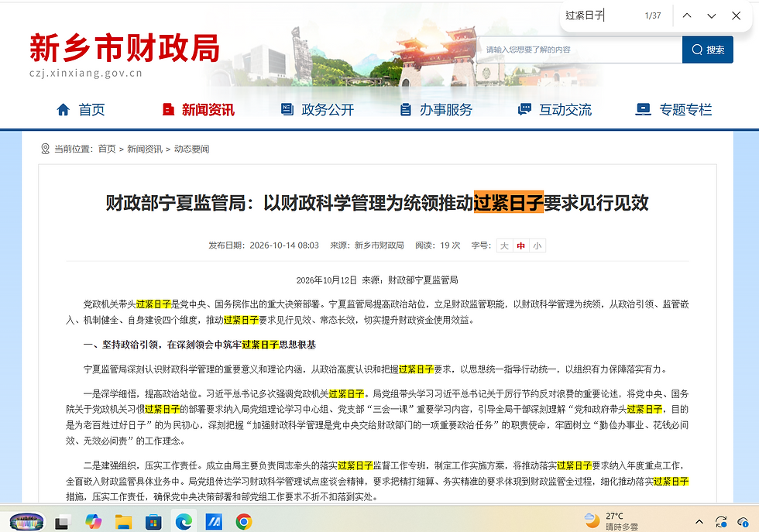Screen dimensions: 759x532
Task: Go to next find result arrow
Action: (x=711, y=15)
